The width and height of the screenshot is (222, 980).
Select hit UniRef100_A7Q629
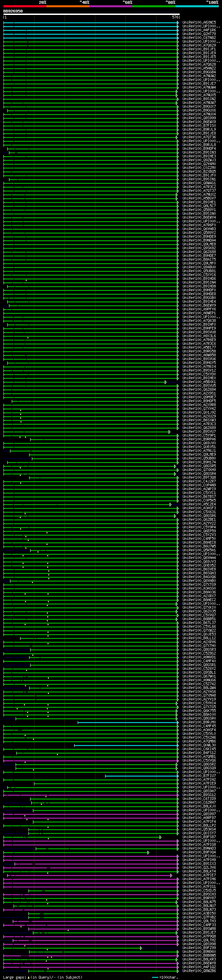[x=199, y=45]
